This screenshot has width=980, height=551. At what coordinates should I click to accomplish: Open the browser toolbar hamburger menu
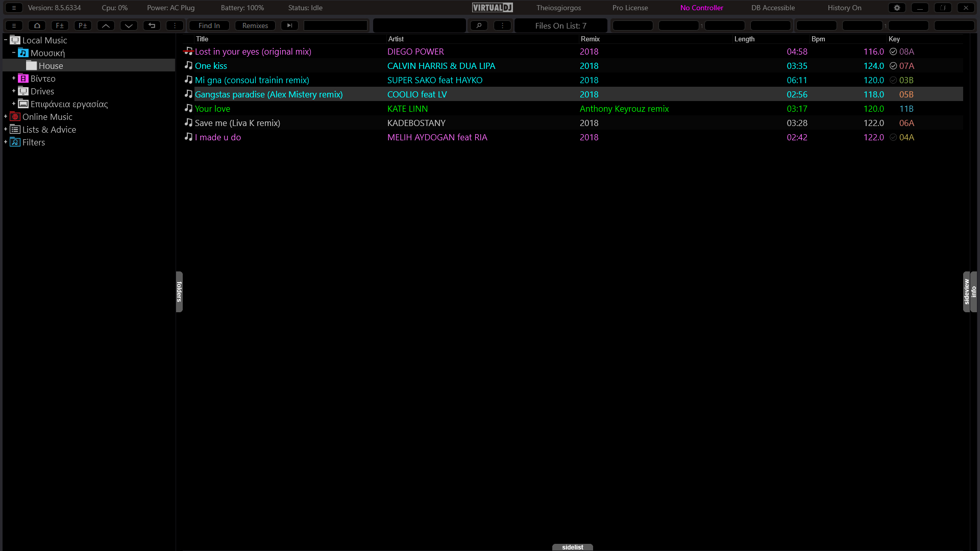(x=14, y=26)
